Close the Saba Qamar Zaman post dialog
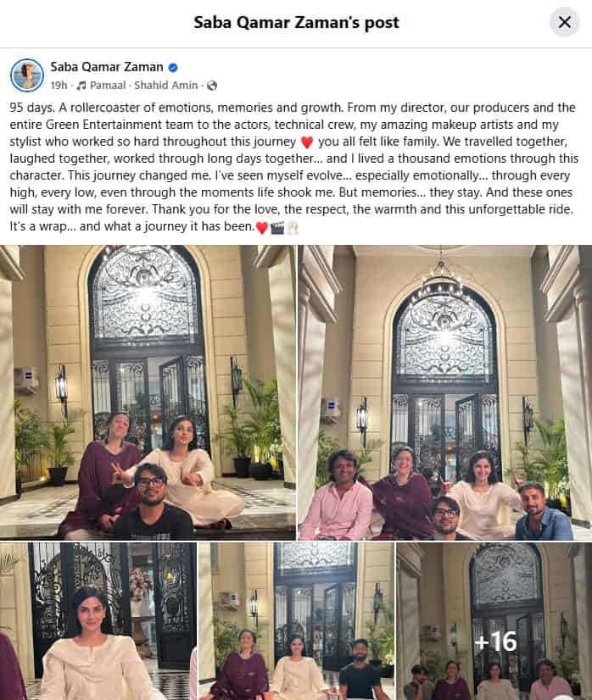This screenshot has height=700, width=592. pos(564,22)
